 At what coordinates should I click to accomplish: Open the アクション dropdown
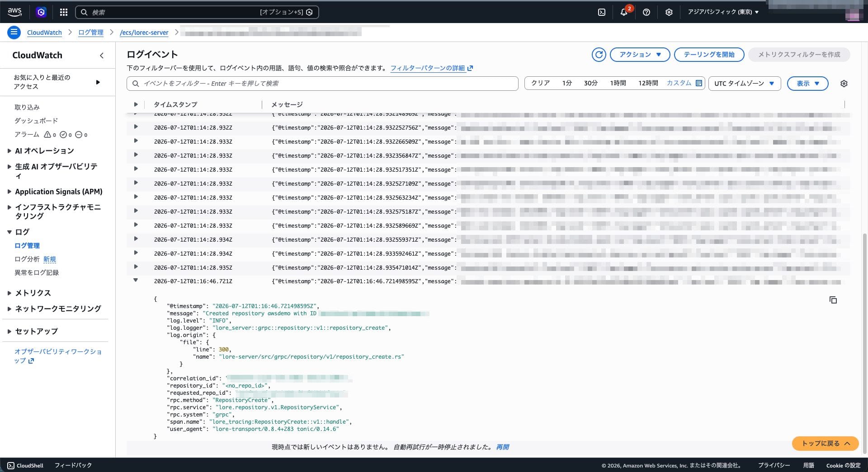[x=640, y=55]
